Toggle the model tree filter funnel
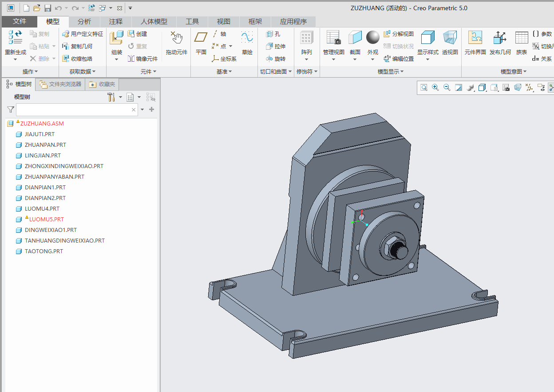Image resolution: width=554 pixels, height=392 pixels. pos(11,110)
